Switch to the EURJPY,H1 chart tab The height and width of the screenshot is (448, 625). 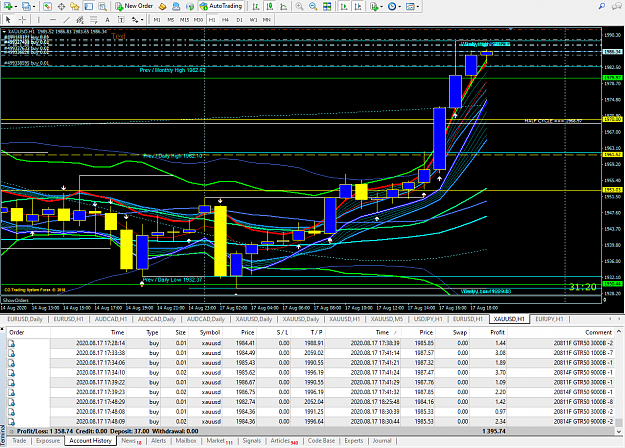(x=549, y=319)
